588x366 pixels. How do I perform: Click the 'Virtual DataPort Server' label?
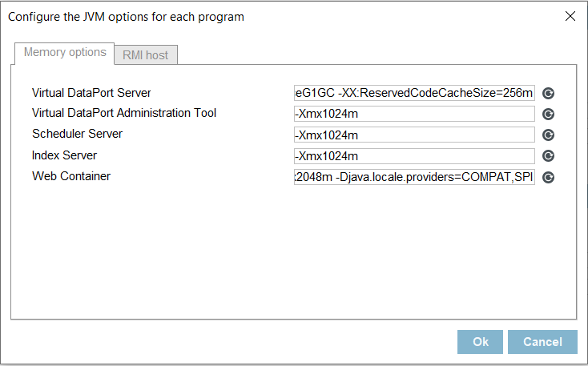pos(91,93)
